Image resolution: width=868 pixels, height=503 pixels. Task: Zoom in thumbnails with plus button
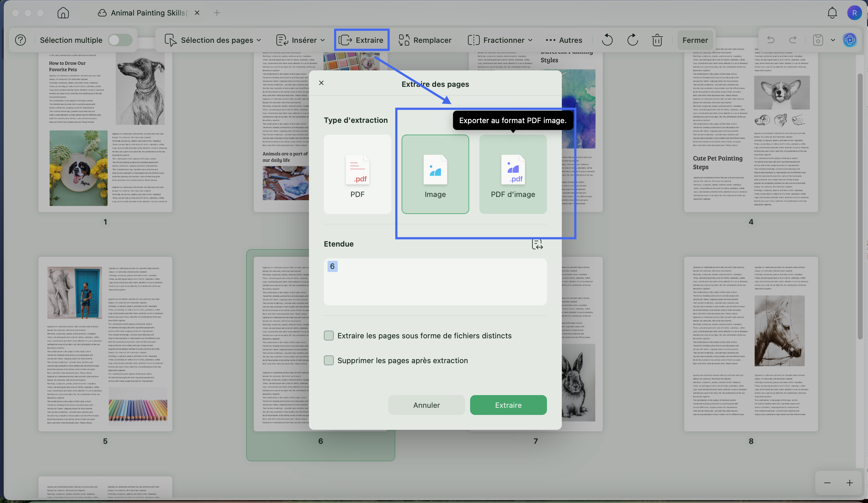coord(850,483)
